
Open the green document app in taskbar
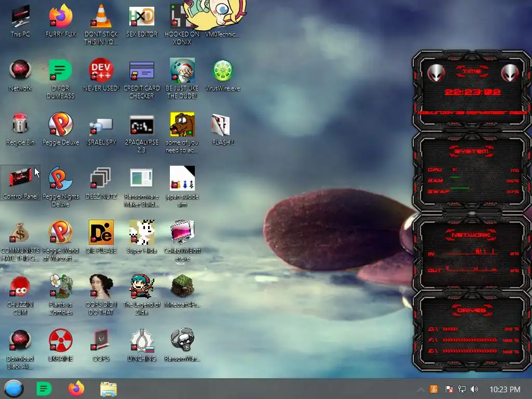[x=44, y=389]
